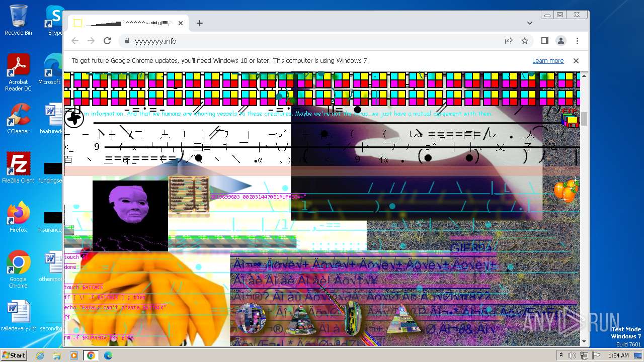
Task: Open calledevery.rtf document on desktop
Action: click(x=18, y=316)
